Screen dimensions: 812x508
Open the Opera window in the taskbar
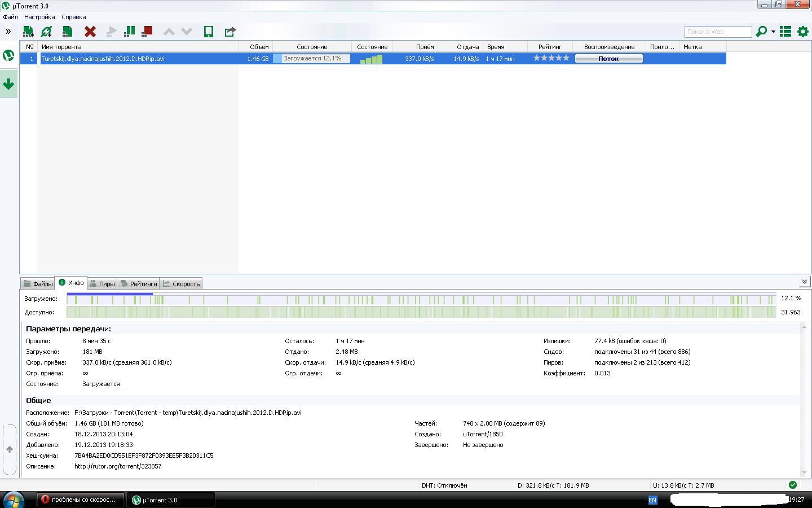79,500
